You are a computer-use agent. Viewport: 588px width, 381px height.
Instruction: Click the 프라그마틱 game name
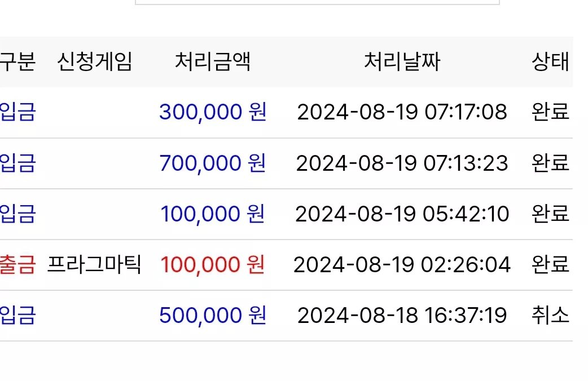click(94, 264)
